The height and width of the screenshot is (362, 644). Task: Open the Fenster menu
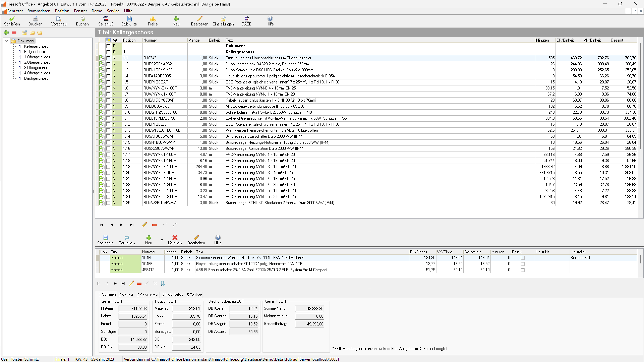[80, 11]
